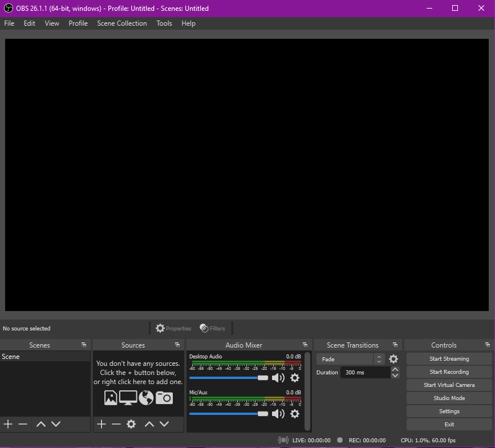Open Mic/Aux settings gear icon
The height and width of the screenshot is (448, 495).
tap(295, 414)
